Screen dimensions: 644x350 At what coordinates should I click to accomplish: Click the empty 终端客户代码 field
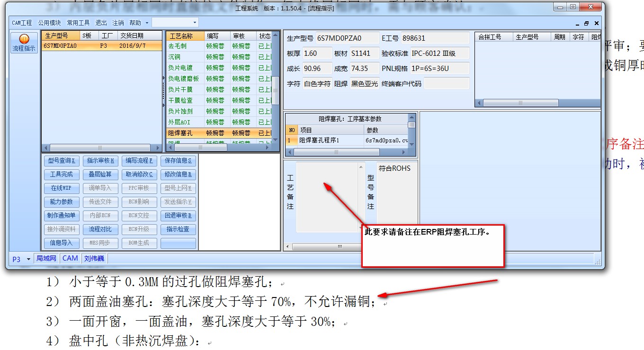(447, 84)
